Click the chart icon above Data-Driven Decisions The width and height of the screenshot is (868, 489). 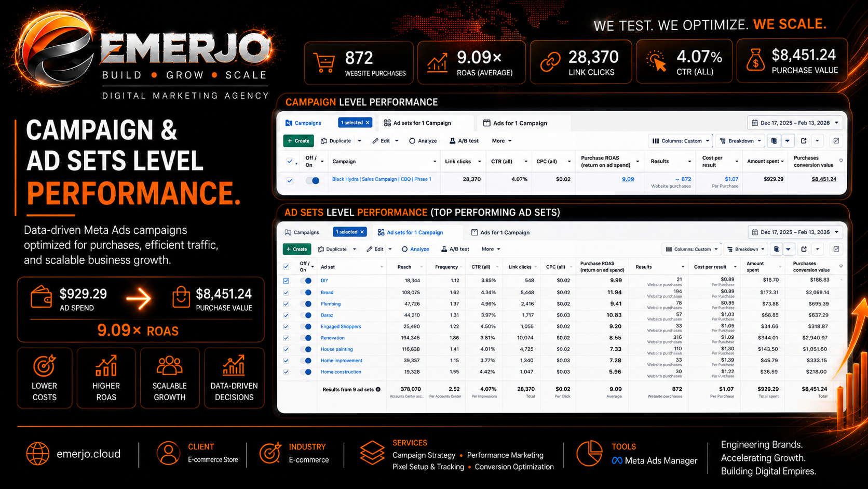click(234, 365)
